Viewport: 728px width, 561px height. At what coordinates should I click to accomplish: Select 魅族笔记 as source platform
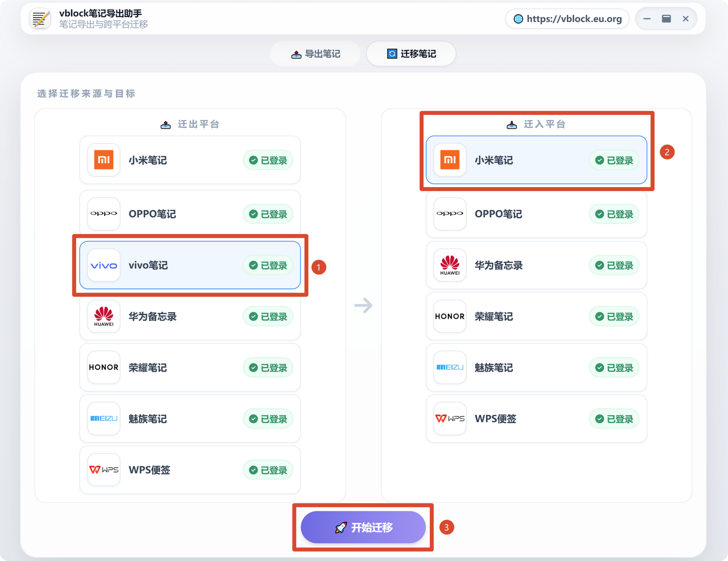pos(190,418)
